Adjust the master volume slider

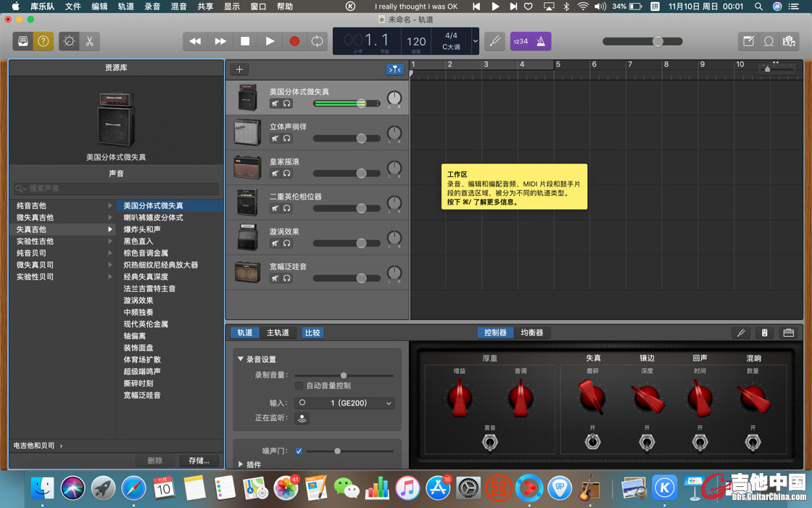pos(642,41)
